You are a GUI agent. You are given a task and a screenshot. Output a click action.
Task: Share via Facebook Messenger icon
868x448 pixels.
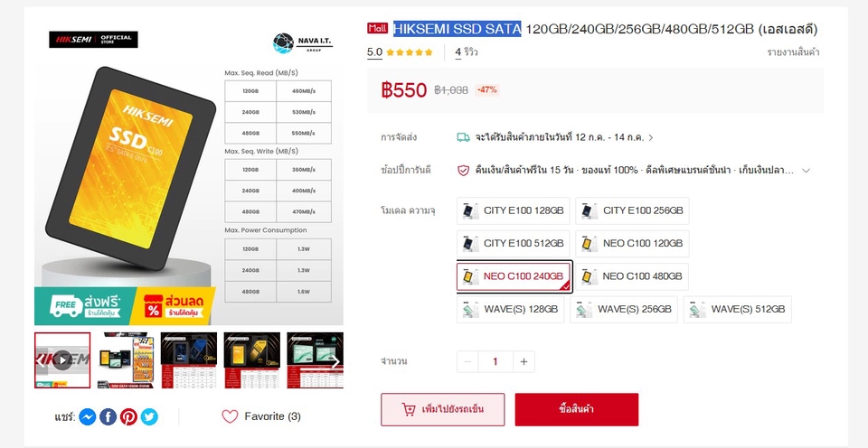pos(88,416)
